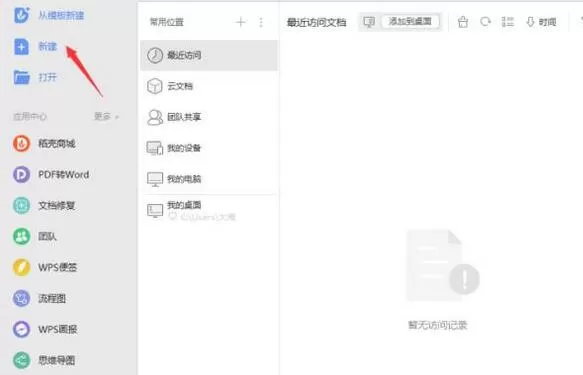Click the 流程图 text label

(52, 298)
